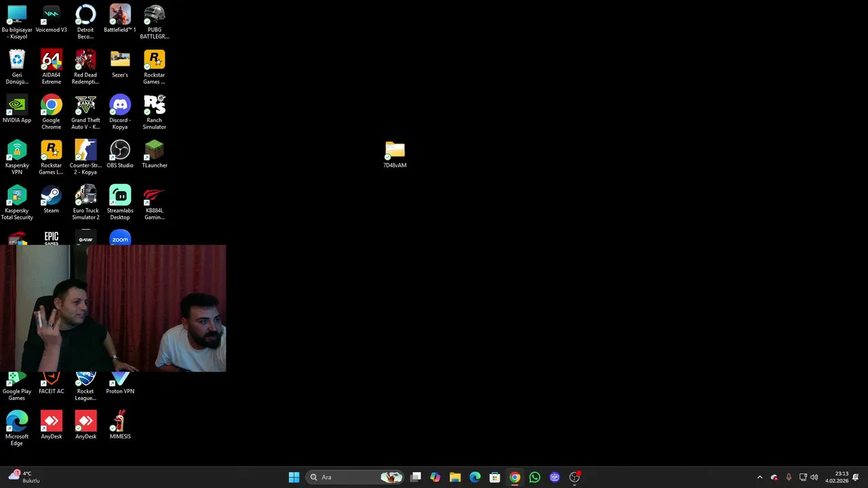868x488 pixels.
Task: Launch Steam from the desktop
Action: 51,200
